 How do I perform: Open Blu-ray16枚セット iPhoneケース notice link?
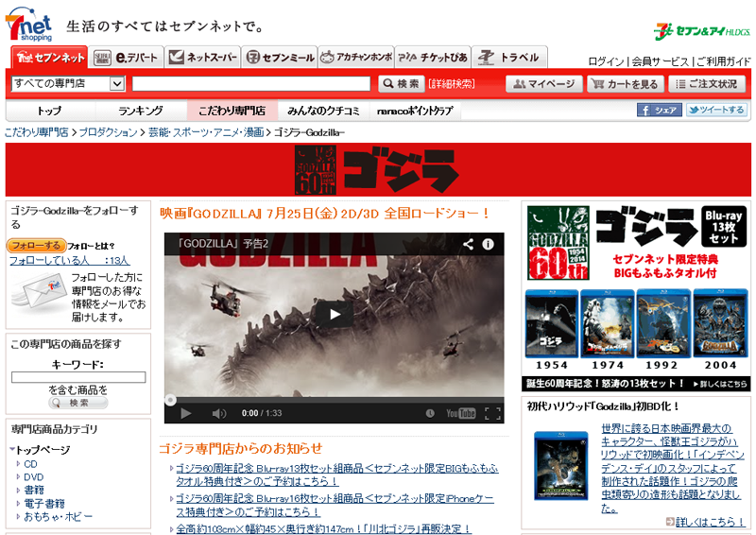pos(335,505)
